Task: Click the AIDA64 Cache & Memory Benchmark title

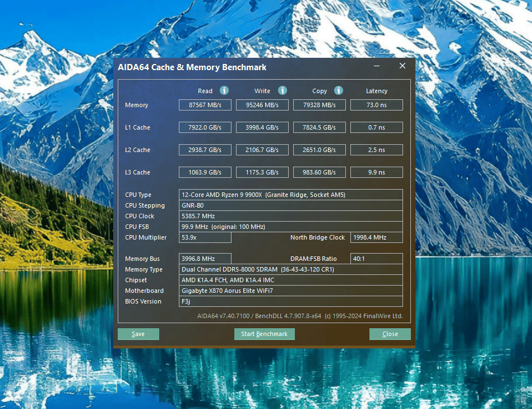Action: 192,67
